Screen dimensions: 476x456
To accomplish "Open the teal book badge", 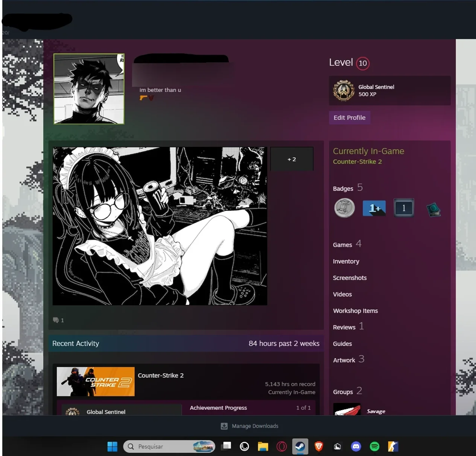I will (433, 209).
